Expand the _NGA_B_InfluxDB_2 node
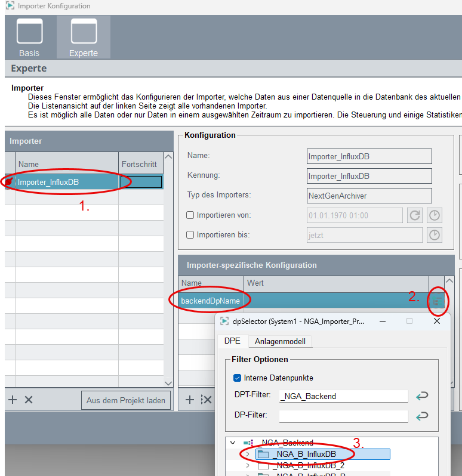Screen dimensions: 462x476 tap(248, 465)
